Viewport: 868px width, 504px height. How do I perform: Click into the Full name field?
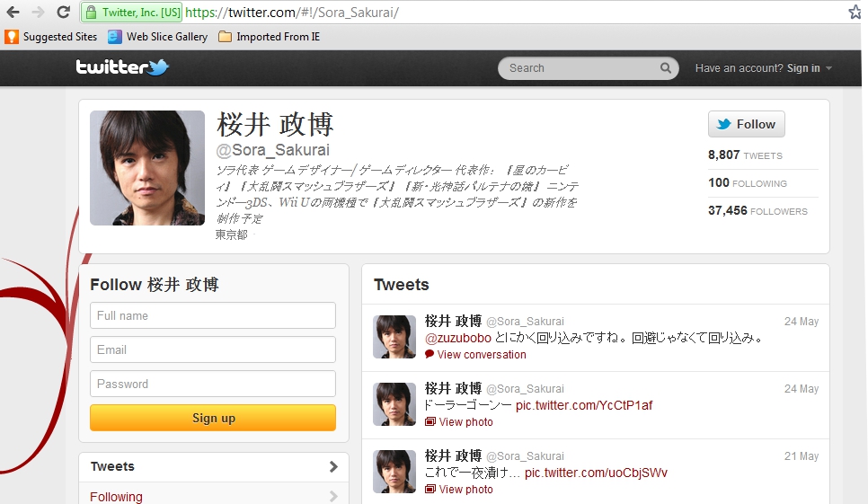click(213, 315)
